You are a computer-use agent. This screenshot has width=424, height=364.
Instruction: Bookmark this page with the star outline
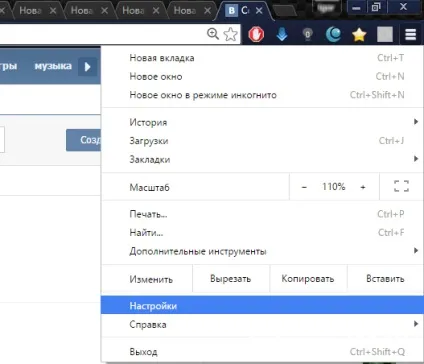point(231,34)
